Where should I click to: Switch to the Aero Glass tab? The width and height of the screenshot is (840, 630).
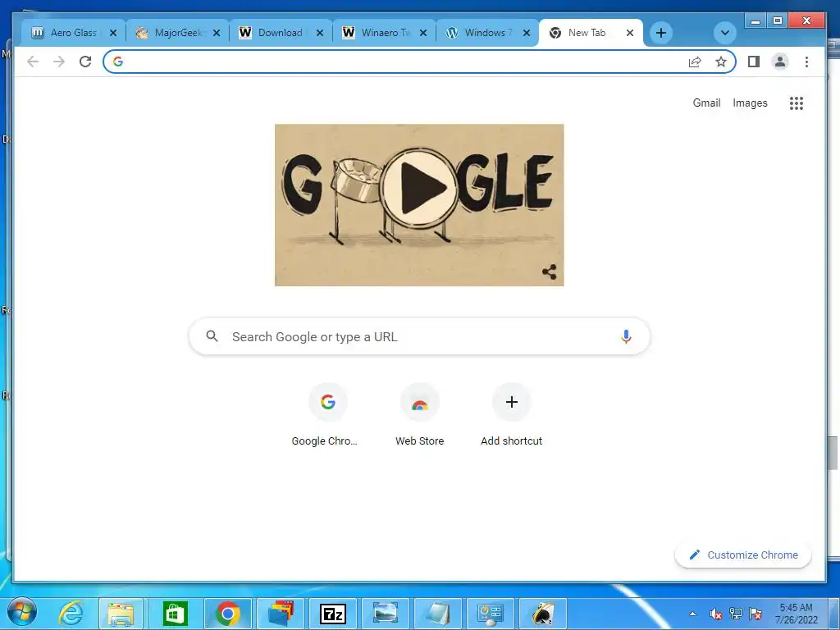[x=73, y=33]
